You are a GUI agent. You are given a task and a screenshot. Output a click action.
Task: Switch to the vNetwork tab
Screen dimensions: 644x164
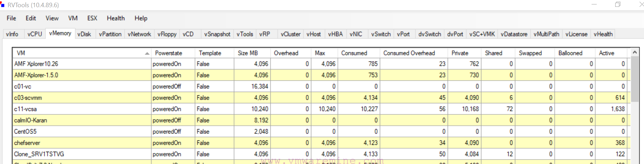pos(139,34)
